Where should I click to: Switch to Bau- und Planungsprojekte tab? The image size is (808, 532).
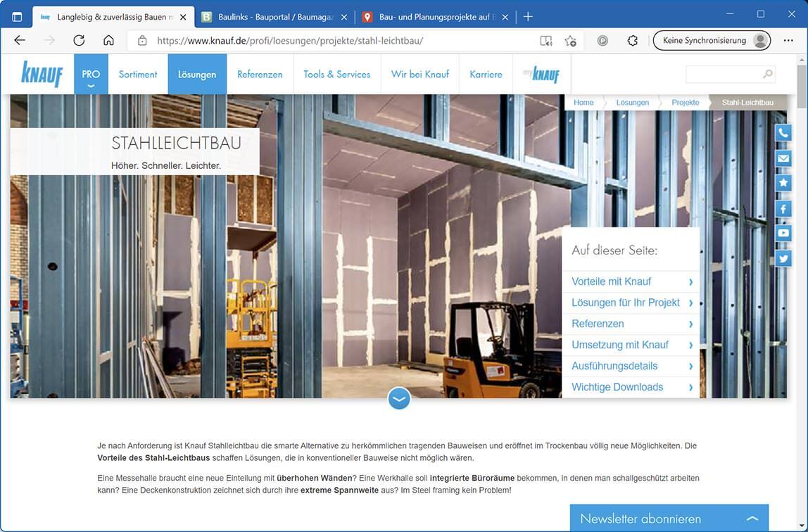[436, 17]
